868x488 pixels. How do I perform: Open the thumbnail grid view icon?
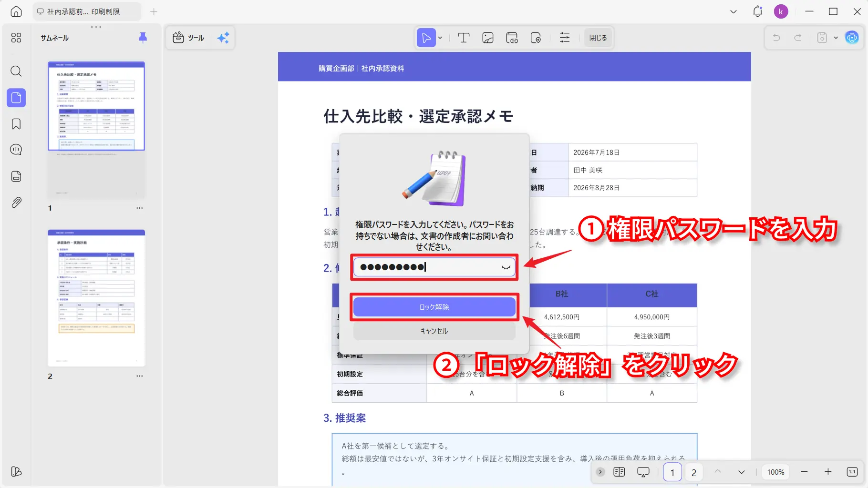(x=16, y=38)
